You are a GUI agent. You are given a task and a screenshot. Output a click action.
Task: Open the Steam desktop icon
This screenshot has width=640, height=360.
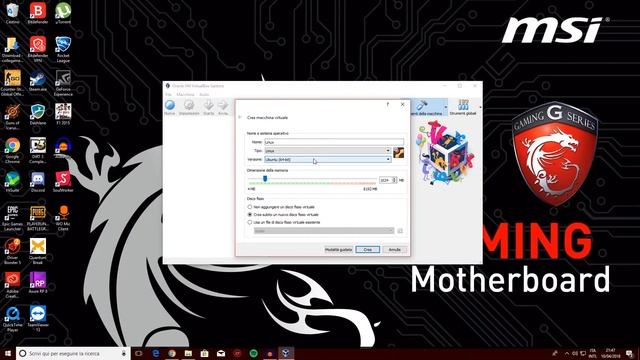click(38, 81)
